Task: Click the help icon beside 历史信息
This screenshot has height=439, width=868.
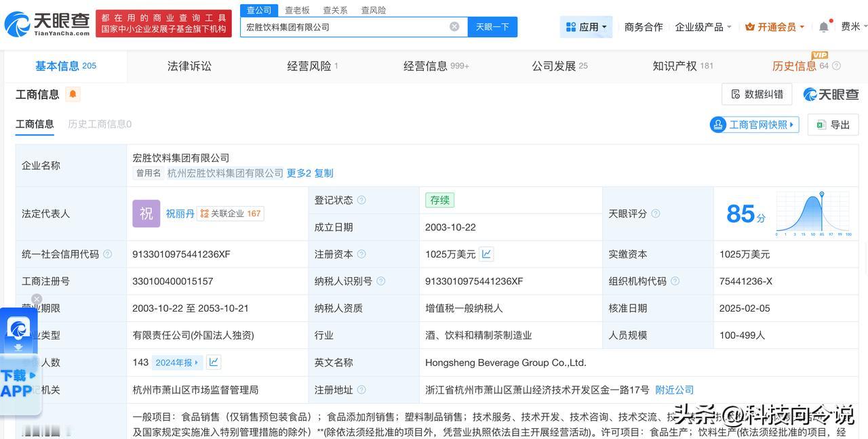Action: click(836, 66)
